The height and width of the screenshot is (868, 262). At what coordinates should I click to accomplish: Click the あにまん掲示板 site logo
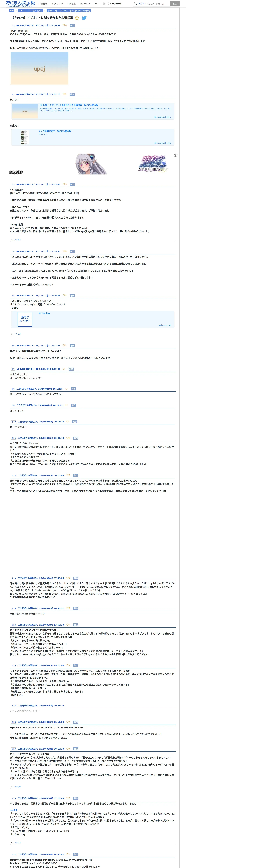pos(20,4)
